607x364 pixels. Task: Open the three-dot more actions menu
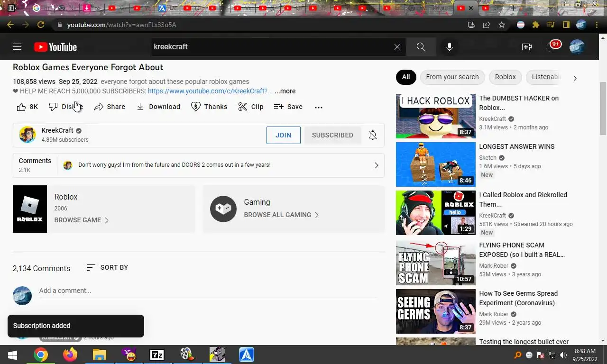[319, 107]
